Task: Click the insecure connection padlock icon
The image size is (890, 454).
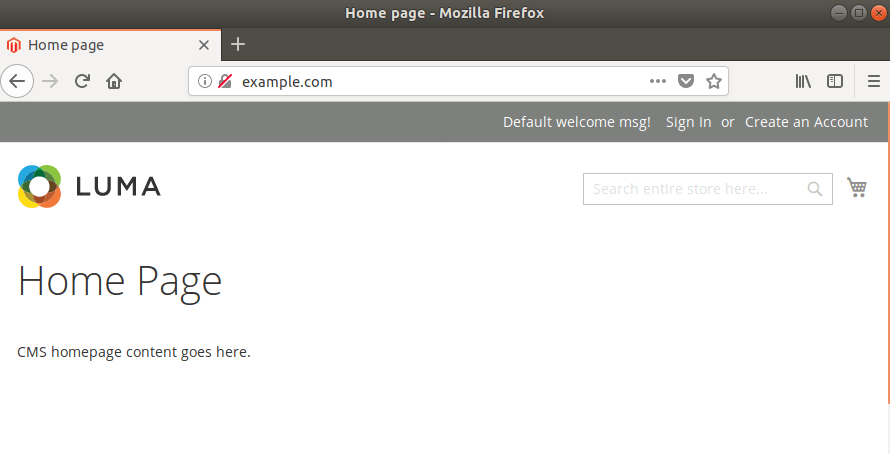Action: point(224,82)
